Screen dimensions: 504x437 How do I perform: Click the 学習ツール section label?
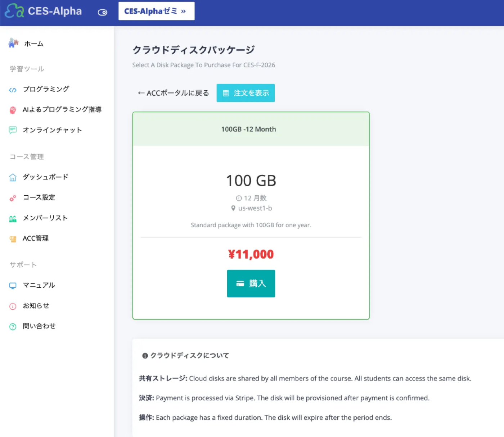(27, 69)
